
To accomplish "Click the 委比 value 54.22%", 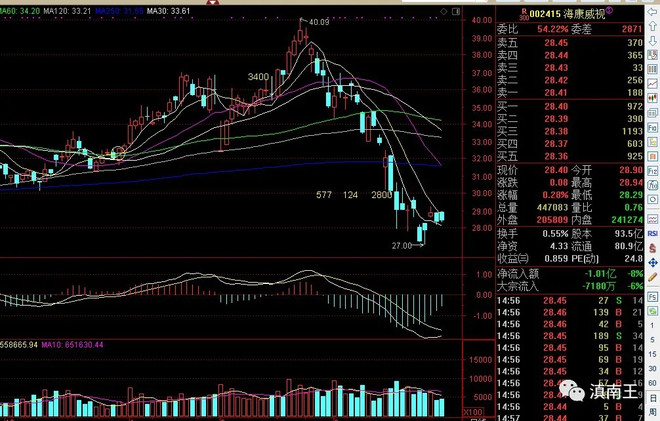I will (x=553, y=29).
